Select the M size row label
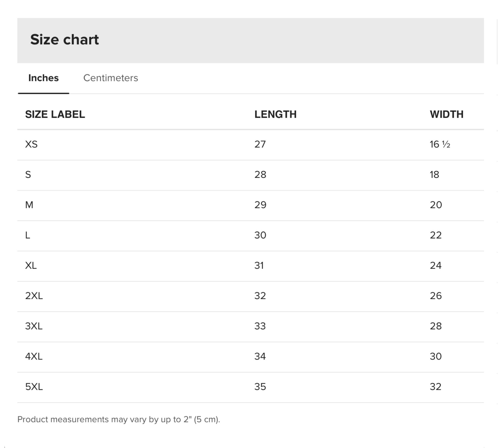 tap(29, 205)
